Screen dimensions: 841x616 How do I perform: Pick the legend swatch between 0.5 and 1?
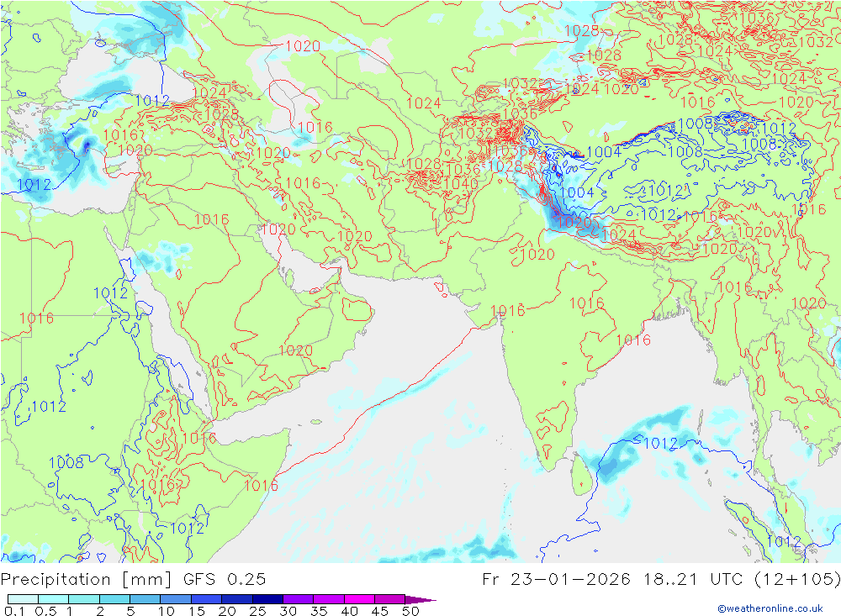(x=54, y=599)
